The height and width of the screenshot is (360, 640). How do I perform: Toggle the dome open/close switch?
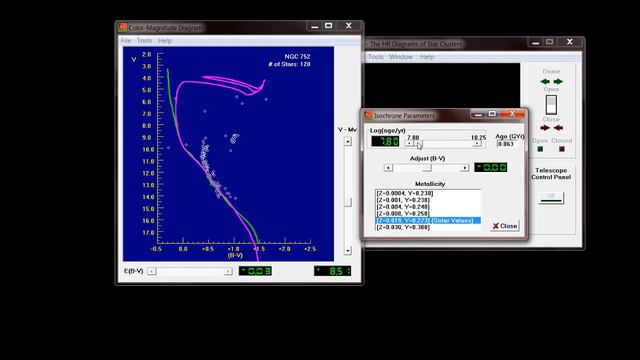point(551,104)
